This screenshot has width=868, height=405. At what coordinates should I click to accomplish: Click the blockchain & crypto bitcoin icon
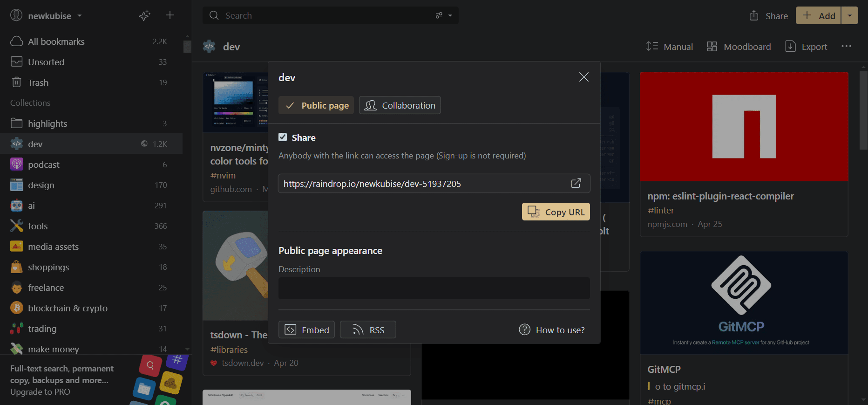pyautogui.click(x=17, y=308)
